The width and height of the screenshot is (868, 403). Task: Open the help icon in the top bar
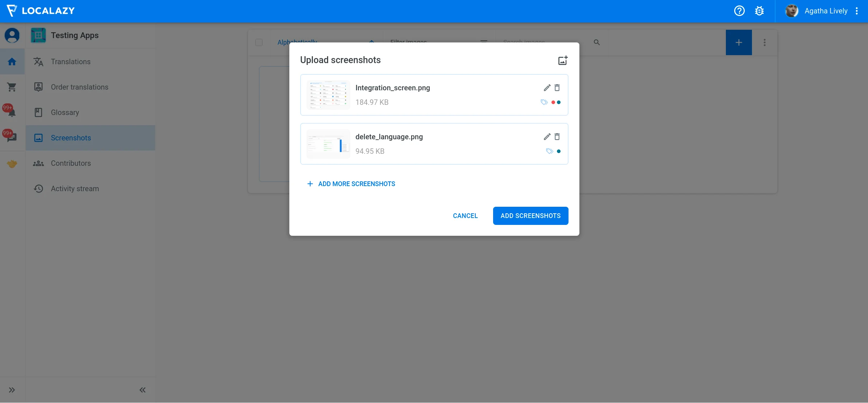739,11
